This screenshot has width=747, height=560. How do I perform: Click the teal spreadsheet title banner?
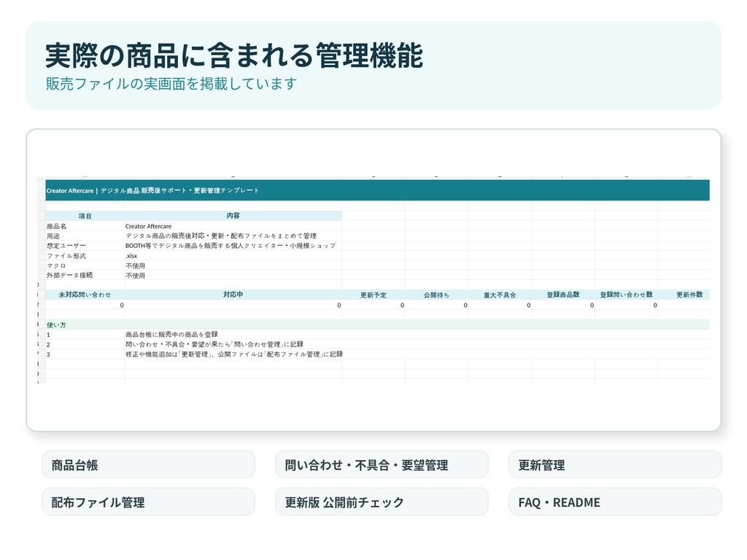point(377,190)
